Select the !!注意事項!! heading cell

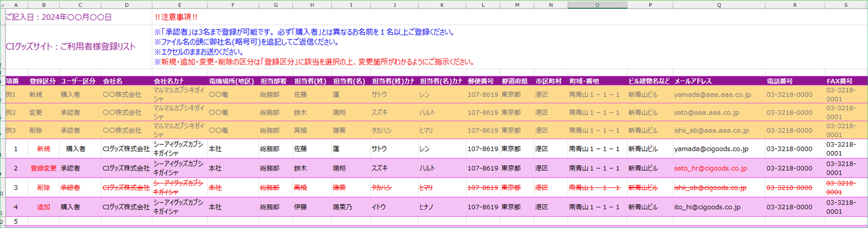coord(176,17)
